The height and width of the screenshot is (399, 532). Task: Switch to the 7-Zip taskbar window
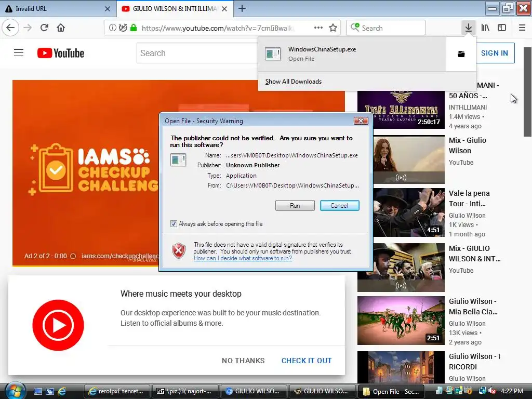pyautogui.click(x=185, y=391)
